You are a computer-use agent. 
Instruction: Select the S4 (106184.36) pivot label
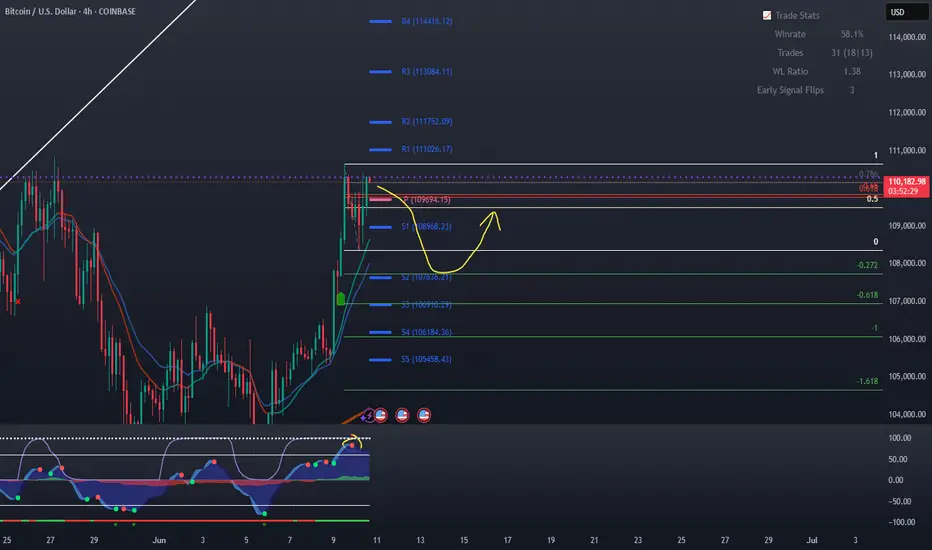[426, 332]
